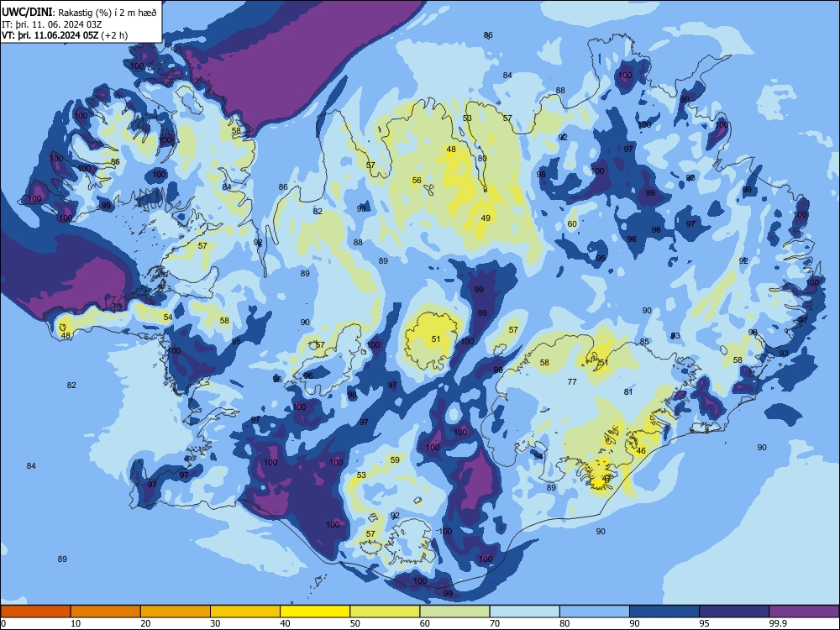Image resolution: width=840 pixels, height=630 pixels.
Task: Click the value 82 over the western sea
Action: [71, 386]
